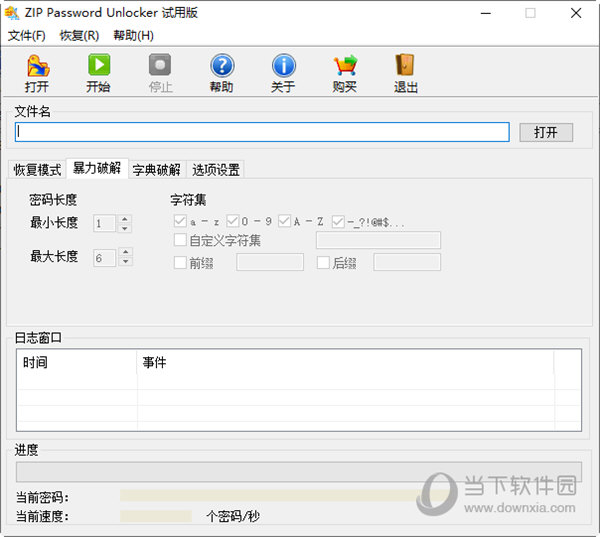Minimize the ZIP Password Unlocker window

point(486,13)
